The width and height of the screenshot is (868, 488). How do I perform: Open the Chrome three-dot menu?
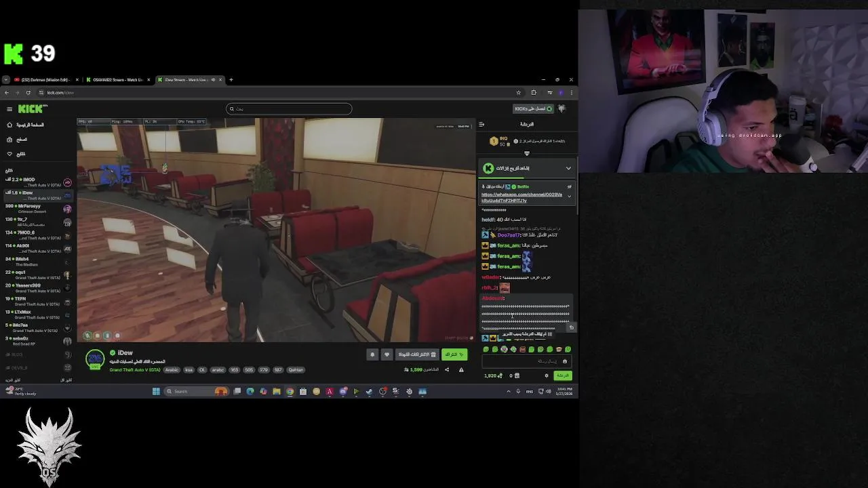tap(571, 93)
